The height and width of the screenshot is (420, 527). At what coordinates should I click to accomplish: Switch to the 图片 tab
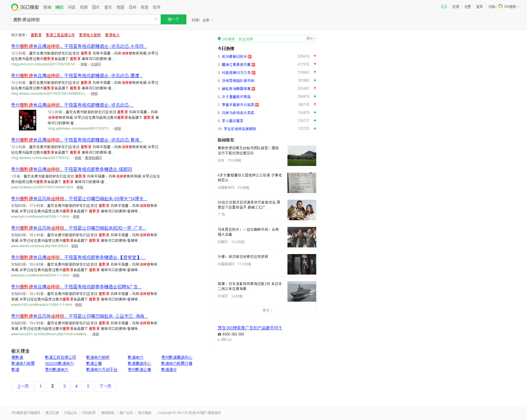(x=96, y=7)
